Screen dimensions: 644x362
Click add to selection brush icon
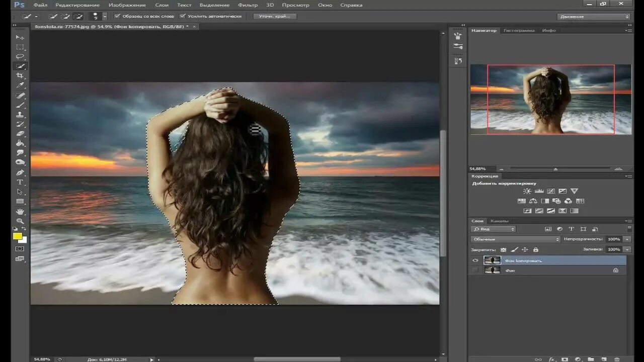click(x=65, y=16)
